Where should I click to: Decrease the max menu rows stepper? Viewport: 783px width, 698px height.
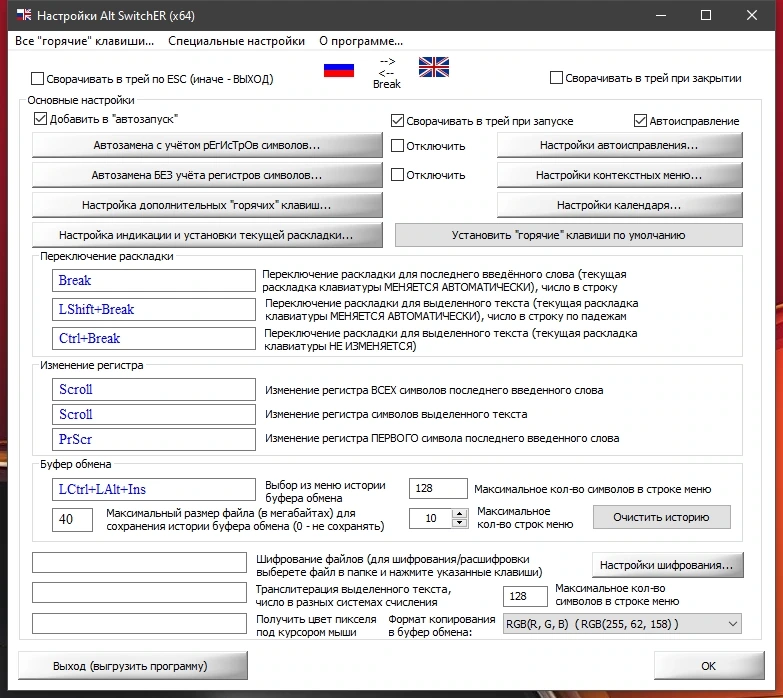[459, 523]
